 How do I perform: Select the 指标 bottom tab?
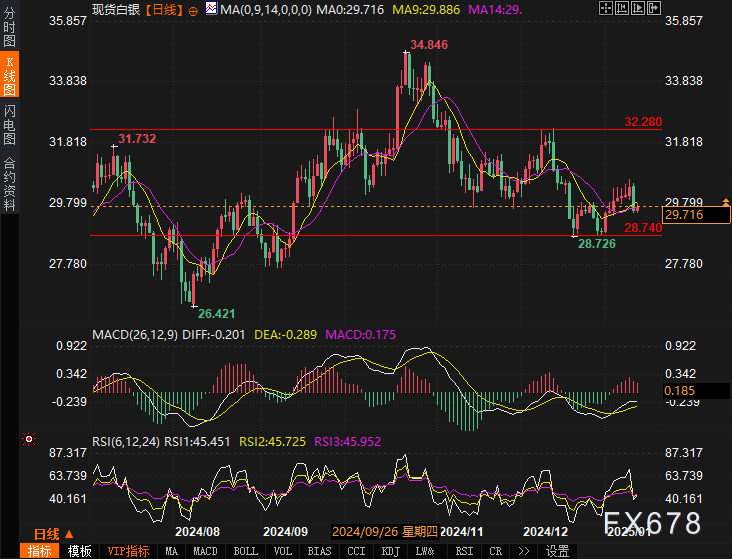(40, 551)
